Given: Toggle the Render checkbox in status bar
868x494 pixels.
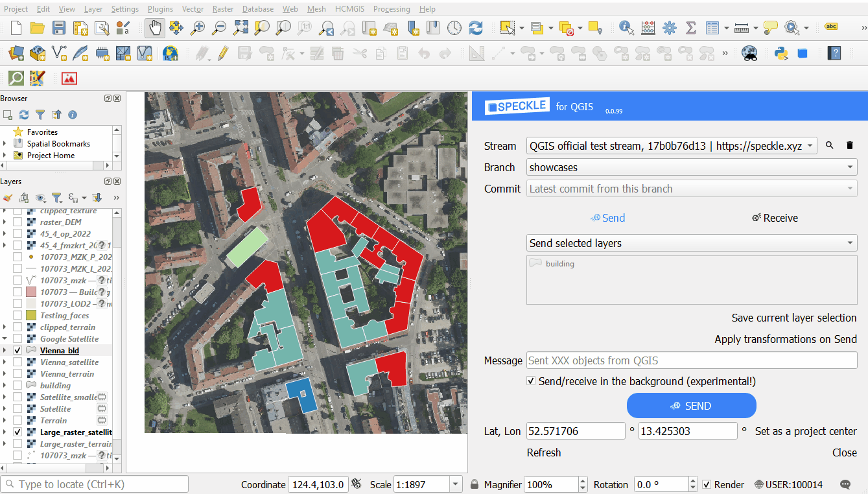Looking at the screenshot, I should [x=707, y=484].
